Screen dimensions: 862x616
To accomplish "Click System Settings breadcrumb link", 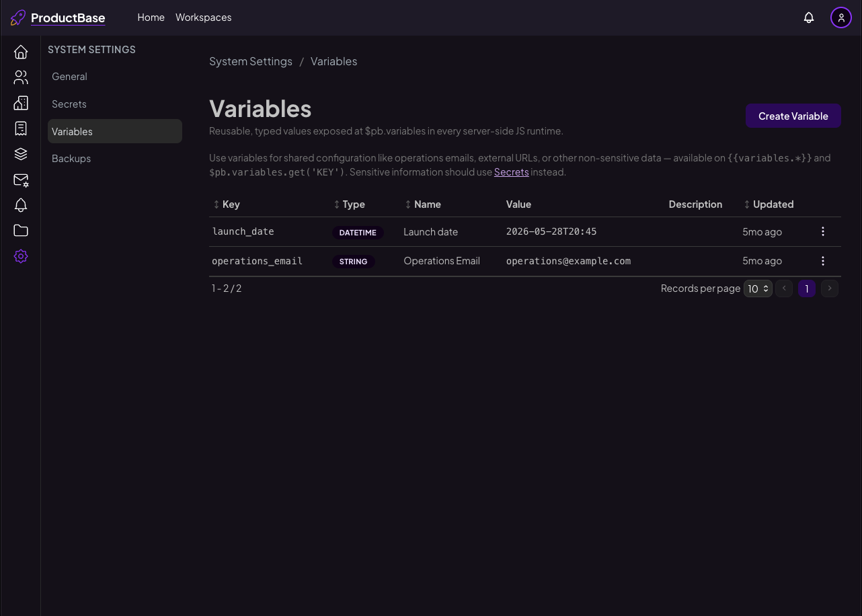I will click(x=251, y=61).
